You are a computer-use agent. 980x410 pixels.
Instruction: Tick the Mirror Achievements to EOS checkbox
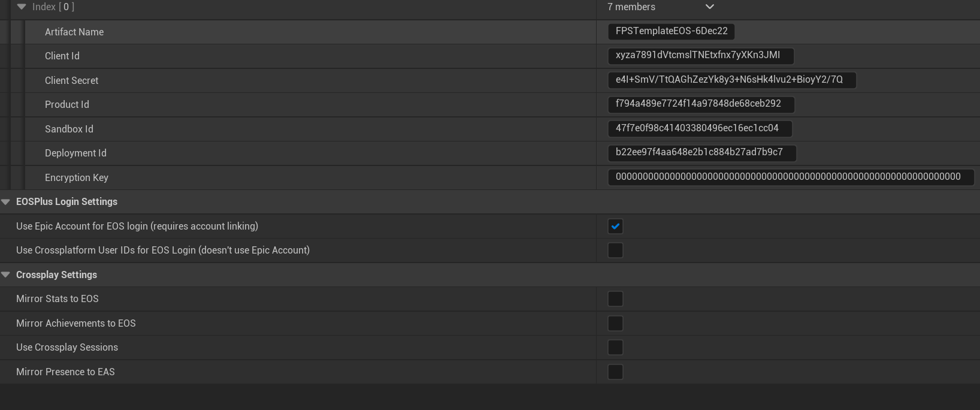pyautogui.click(x=615, y=324)
